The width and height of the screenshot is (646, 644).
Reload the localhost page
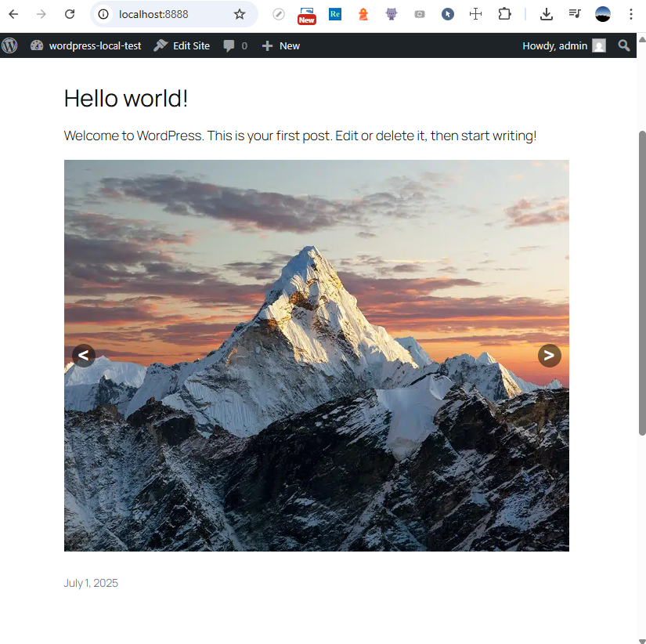[70, 14]
